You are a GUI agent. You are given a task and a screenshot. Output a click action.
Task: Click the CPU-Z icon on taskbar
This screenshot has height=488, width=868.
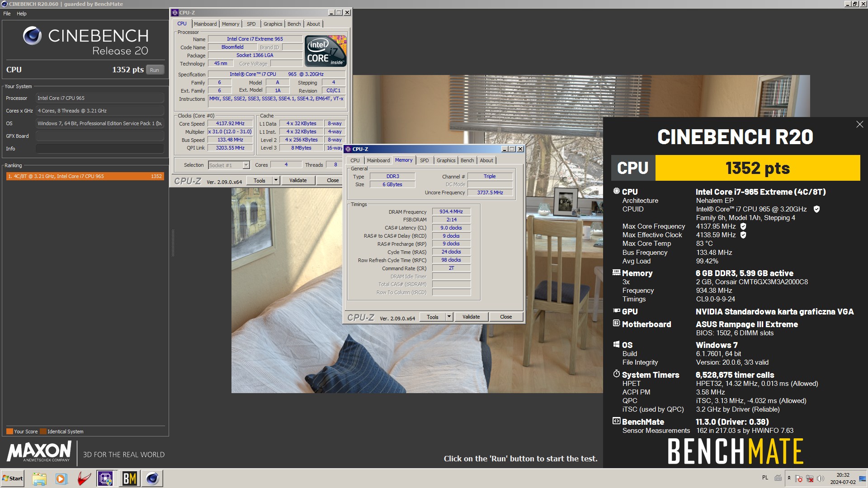click(x=105, y=479)
